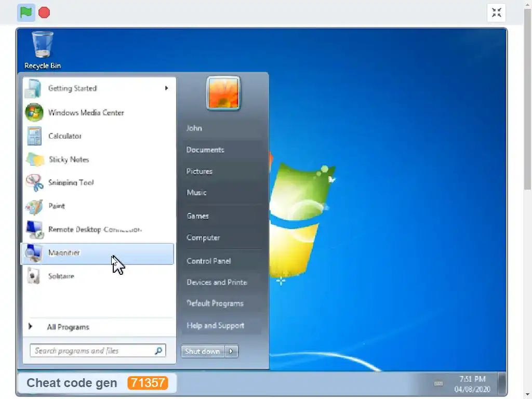Screen dimensions: 532x399
Task: Open Calculator from the program list
Action: tap(98, 136)
